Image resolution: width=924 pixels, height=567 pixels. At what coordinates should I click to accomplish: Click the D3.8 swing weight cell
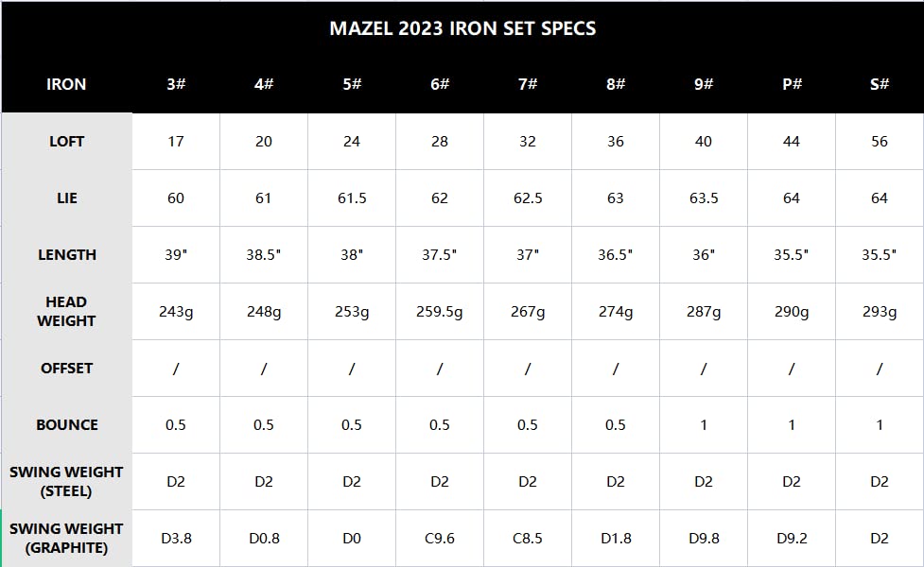[176, 539]
